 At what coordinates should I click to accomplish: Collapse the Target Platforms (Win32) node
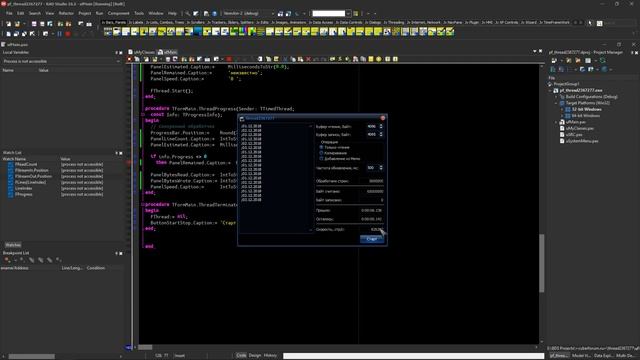[x=556, y=103]
